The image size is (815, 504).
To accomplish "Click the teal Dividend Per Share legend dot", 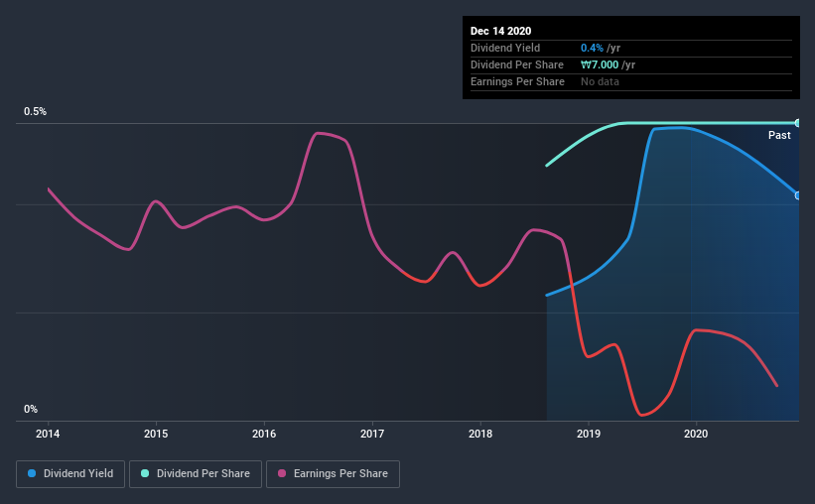I will (145, 473).
